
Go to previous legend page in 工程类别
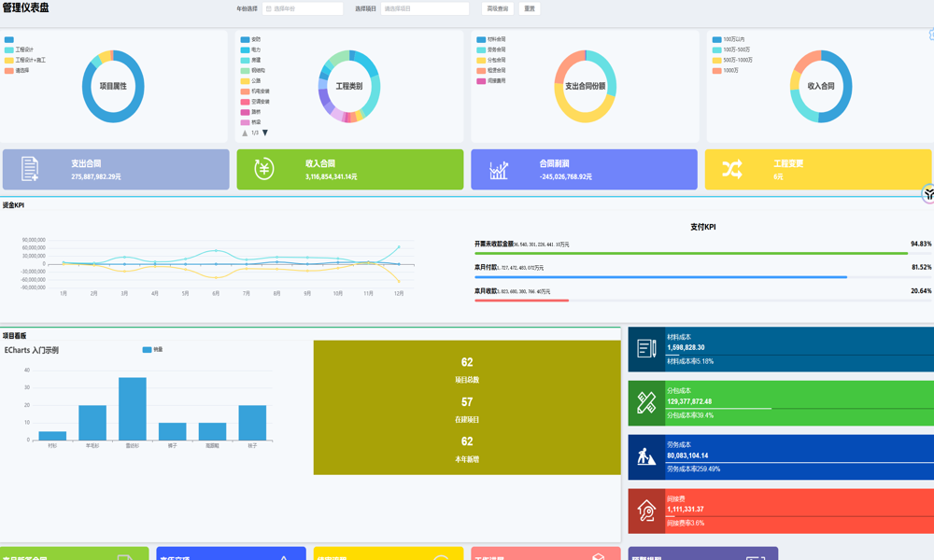click(x=245, y=133)
